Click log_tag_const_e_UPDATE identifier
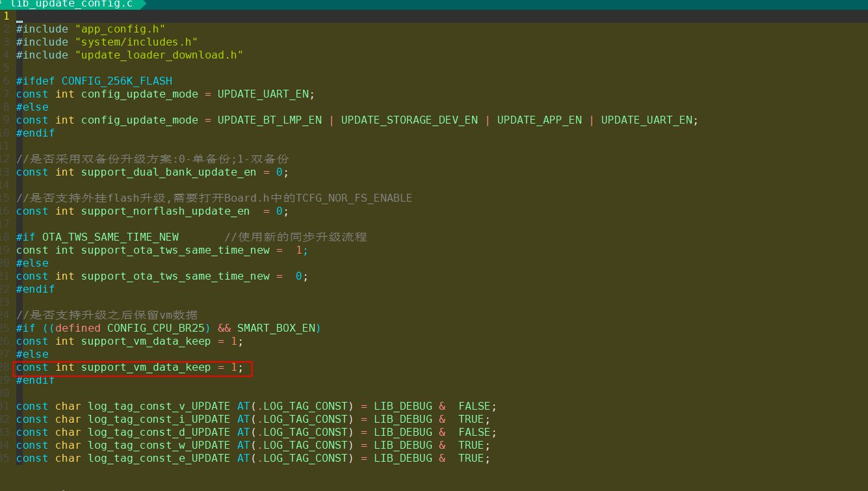Image resolution: width=868 pixels, height=491 pixels. point(159,458)
